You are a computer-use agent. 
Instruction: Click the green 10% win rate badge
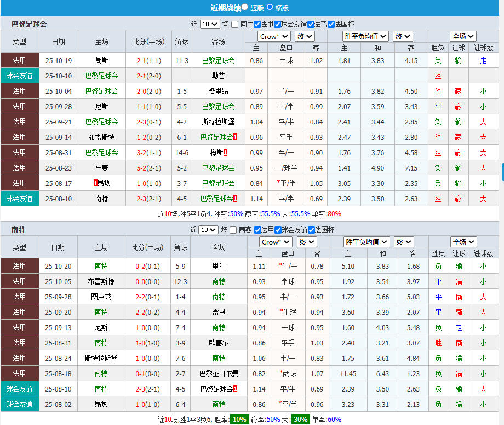238,420
